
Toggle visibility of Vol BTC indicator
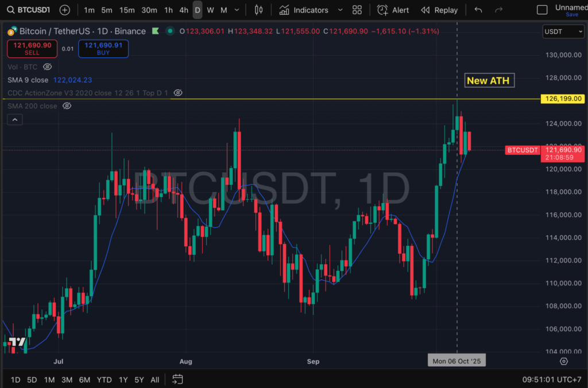47,67
